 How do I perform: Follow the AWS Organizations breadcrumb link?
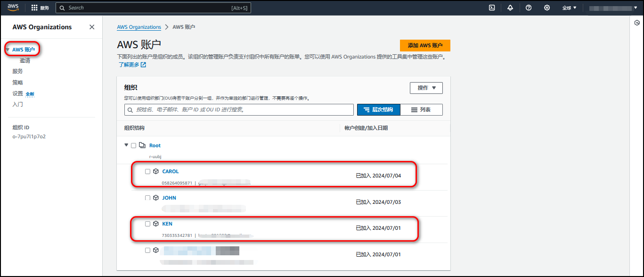[x=139, y=27]
